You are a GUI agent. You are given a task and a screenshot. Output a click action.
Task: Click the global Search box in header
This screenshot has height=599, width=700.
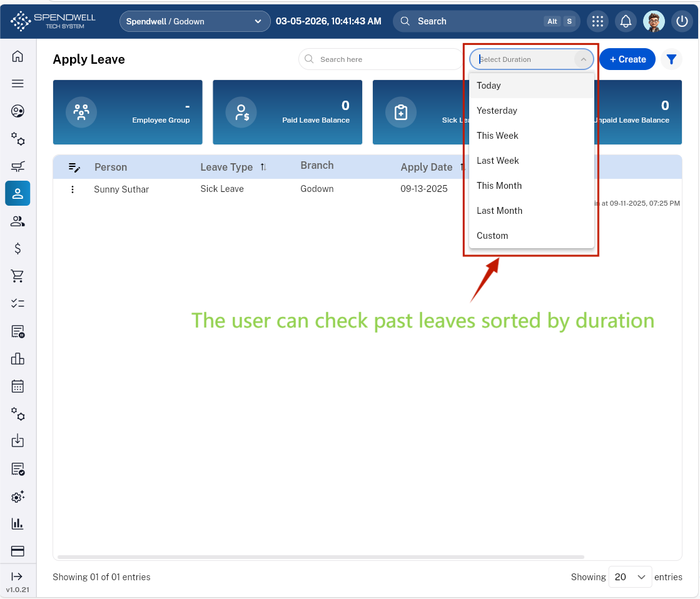click(486, 21)
